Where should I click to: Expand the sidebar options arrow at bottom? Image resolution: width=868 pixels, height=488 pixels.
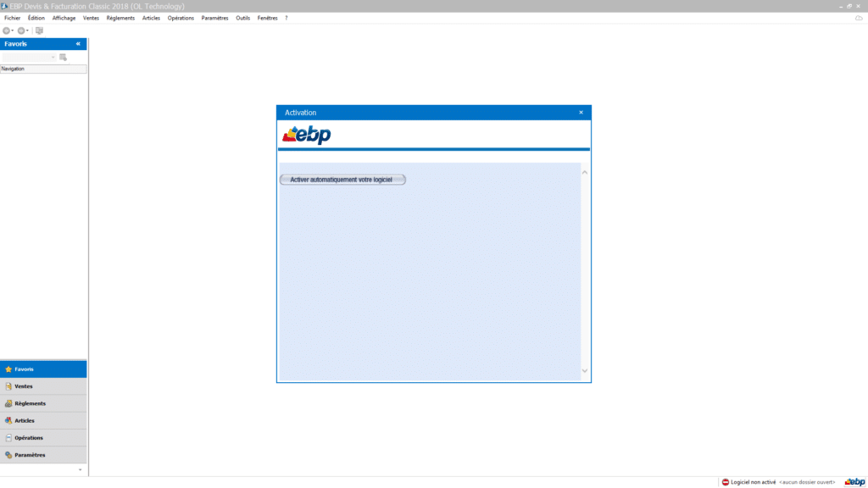pos(81,469)
